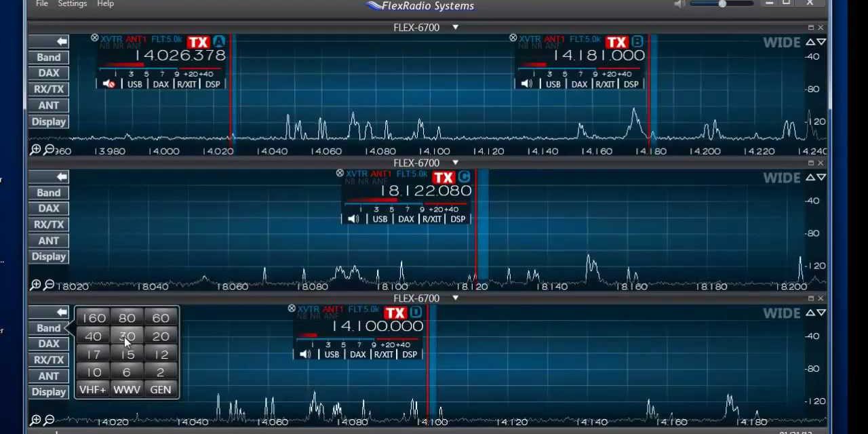Open ANT options in top panadapter
The width and height of the screenshot is (868, 434).
point(49,106)
